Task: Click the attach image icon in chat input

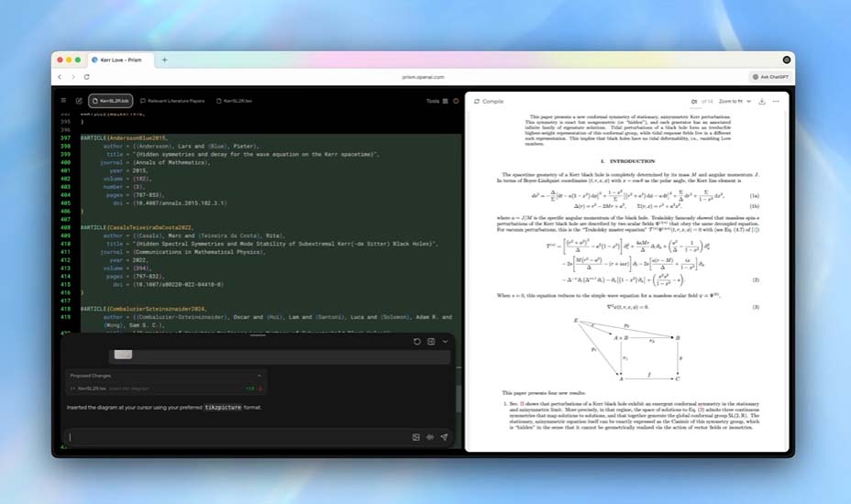Action: (x=415, y=437)
